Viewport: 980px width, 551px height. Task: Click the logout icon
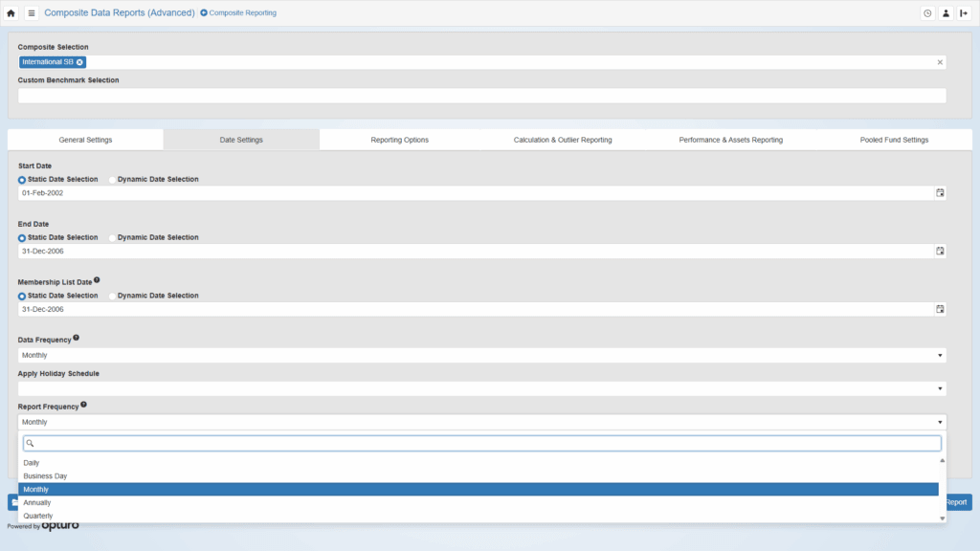click(964, 13)
